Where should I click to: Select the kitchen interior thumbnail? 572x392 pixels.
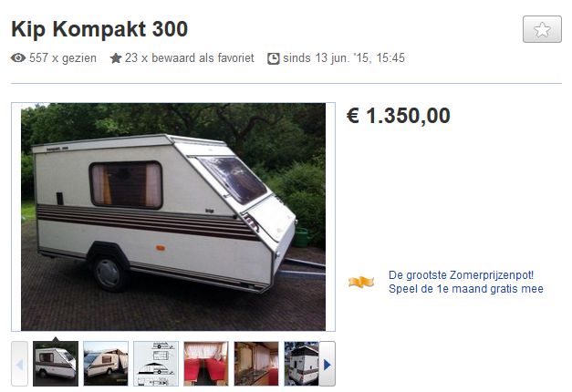click(x=256, y=364)
